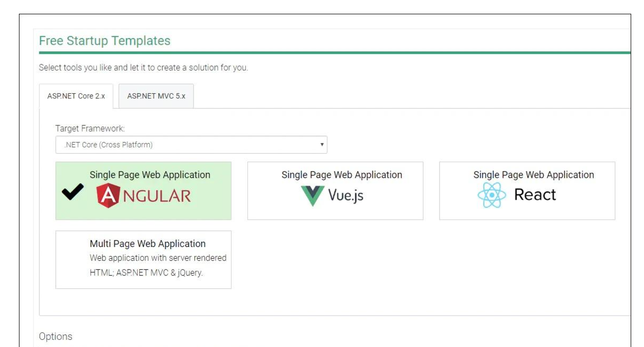Click 'Web application with server rendered' text
Viewport: 644px width, 347px height.
(x=158, y=258)
